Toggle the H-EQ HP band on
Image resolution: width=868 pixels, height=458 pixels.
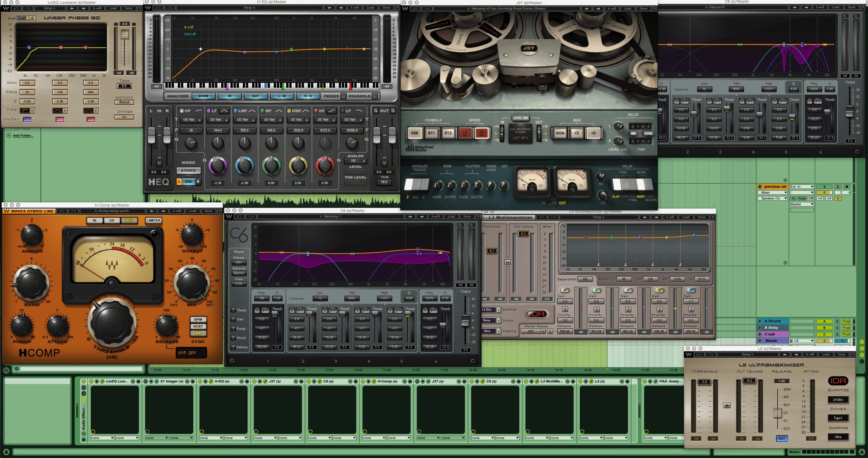181,111
